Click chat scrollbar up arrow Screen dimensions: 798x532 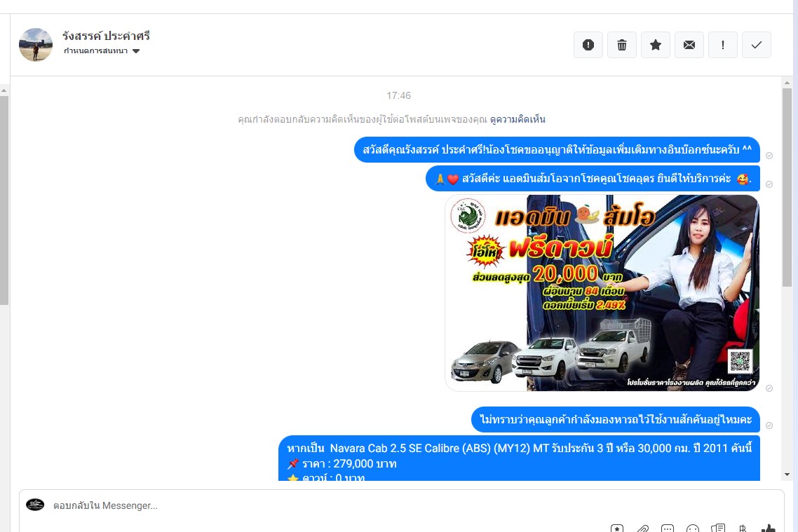787,83
